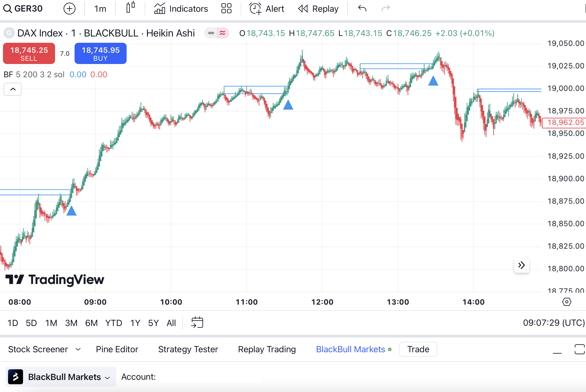586x392 pixels.
Task: Click the round G symbol logo
Action: tap(9, 33)
